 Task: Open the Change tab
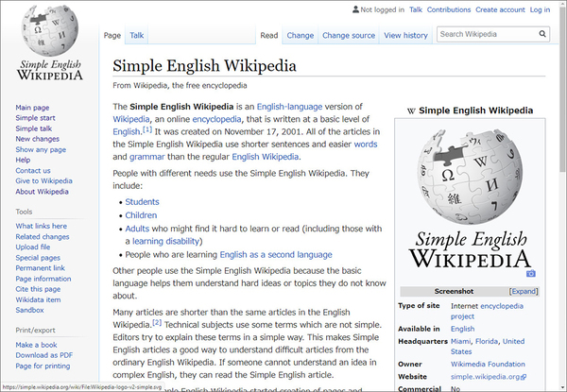tap(301, 35)
